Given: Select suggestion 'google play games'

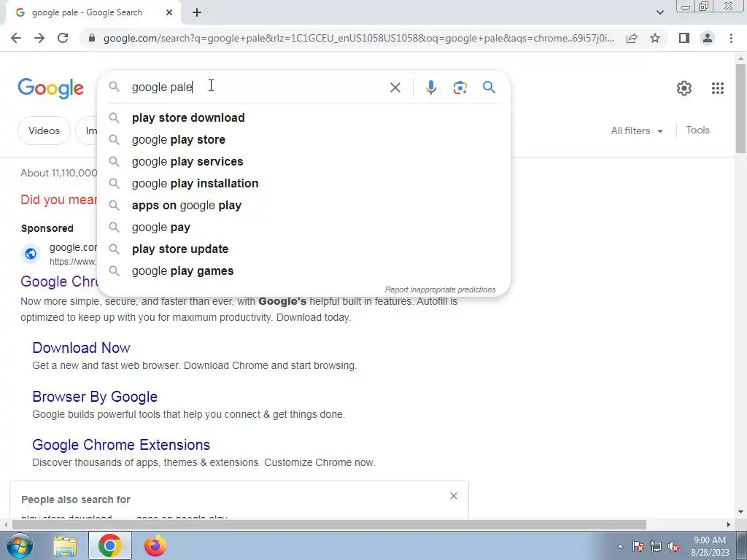Looking at the screenshot, I should point(304,271).
